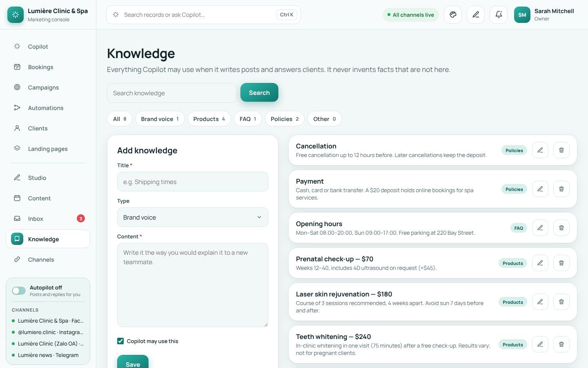Edit the Prenatal check-up entry

540,263
